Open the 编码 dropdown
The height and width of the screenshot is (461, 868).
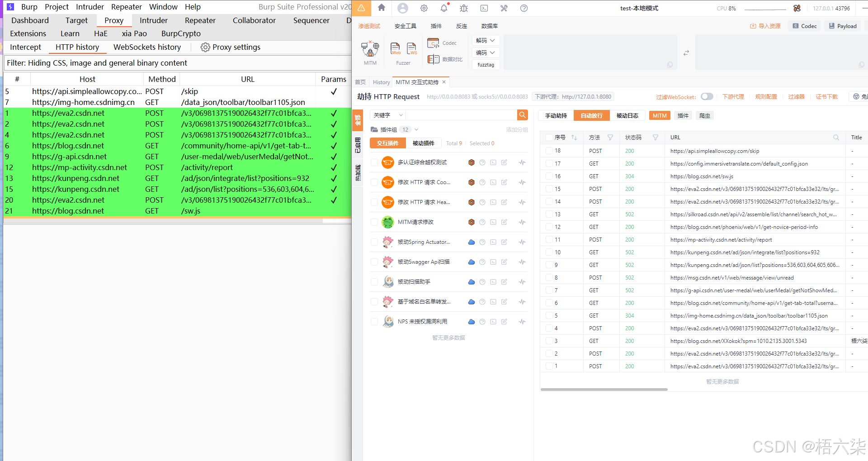(x=486, y=53)
